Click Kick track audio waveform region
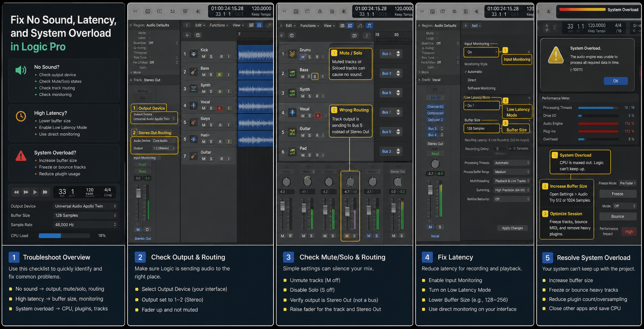644x329 pixels. tap(255, 53)
